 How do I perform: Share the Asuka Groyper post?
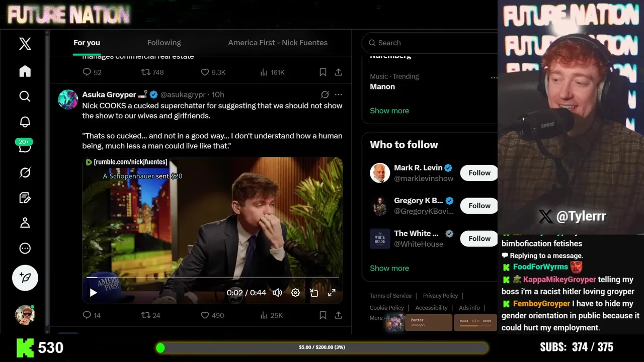click(x=339, y=315)
